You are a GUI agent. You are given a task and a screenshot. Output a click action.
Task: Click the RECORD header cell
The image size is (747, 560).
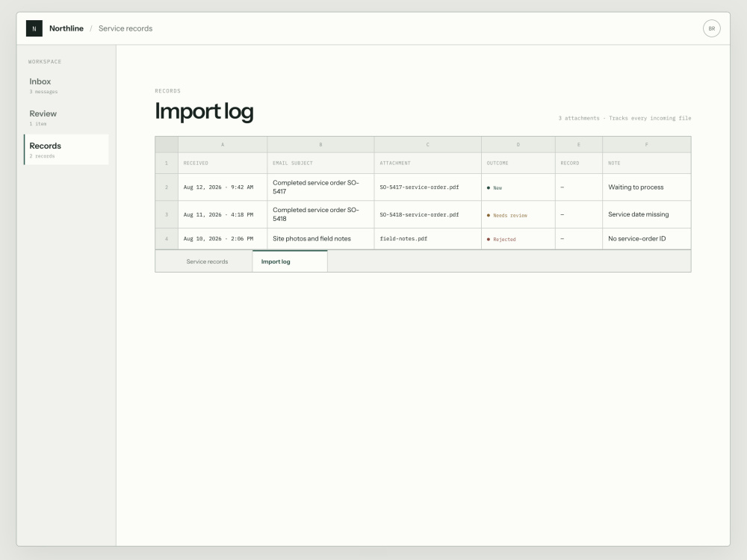pos(579,164)
